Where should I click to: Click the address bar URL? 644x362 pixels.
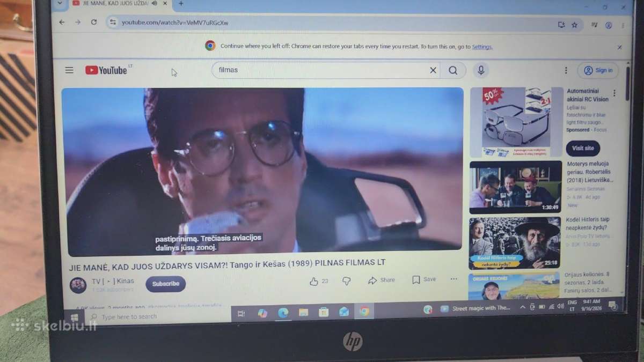(x=175, y=23)
